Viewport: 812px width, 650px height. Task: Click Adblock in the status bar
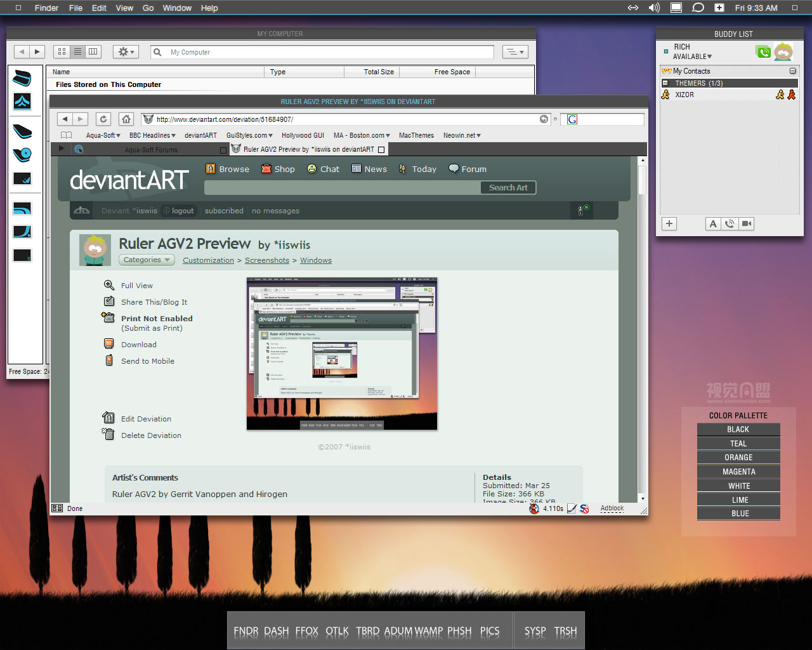[x=612, y=508]
